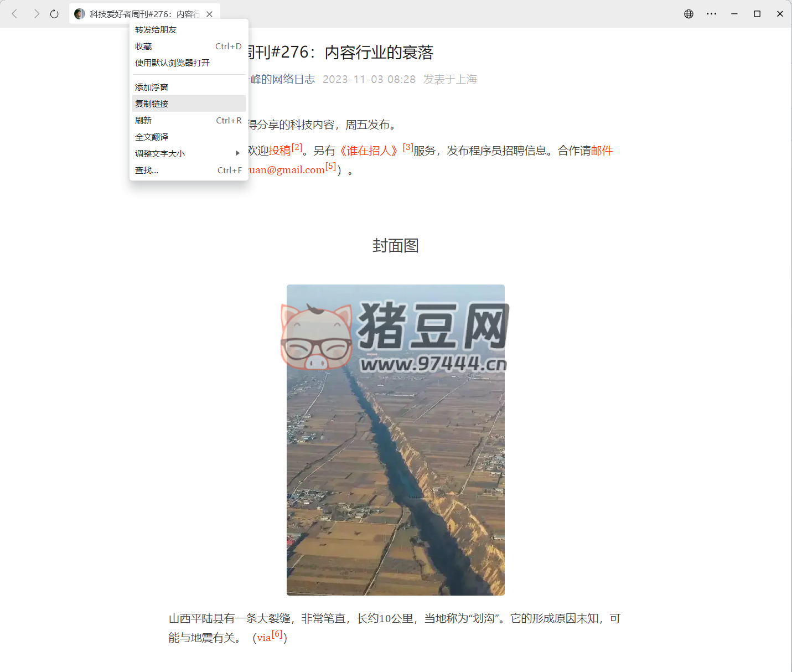Open the cover image of the crack
The height and width of the screenshot is (672, 792).
395,471
